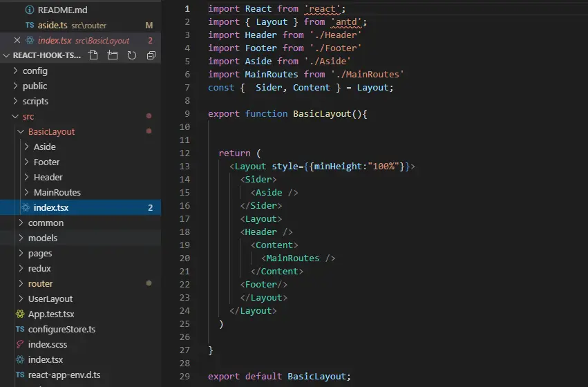Expand the pages folder

pyautogui.click(x=21, y=253)
